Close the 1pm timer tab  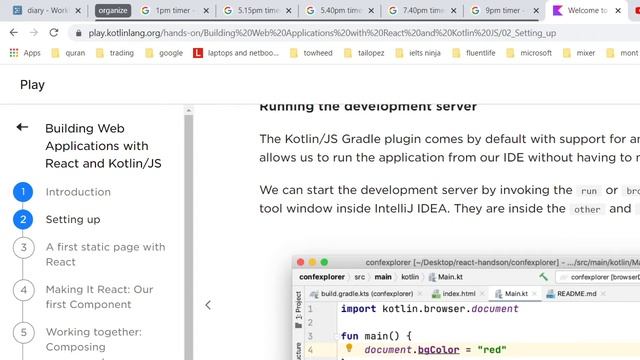[x=206, y=11]
